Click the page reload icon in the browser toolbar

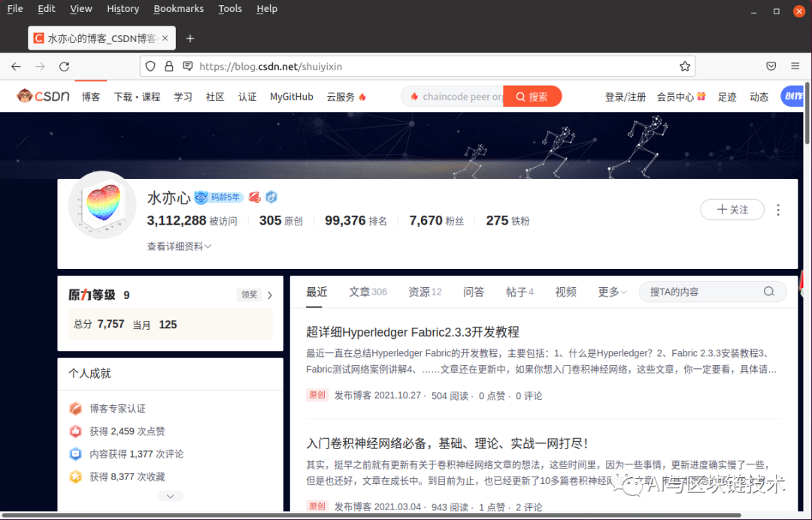coord(64,66)
